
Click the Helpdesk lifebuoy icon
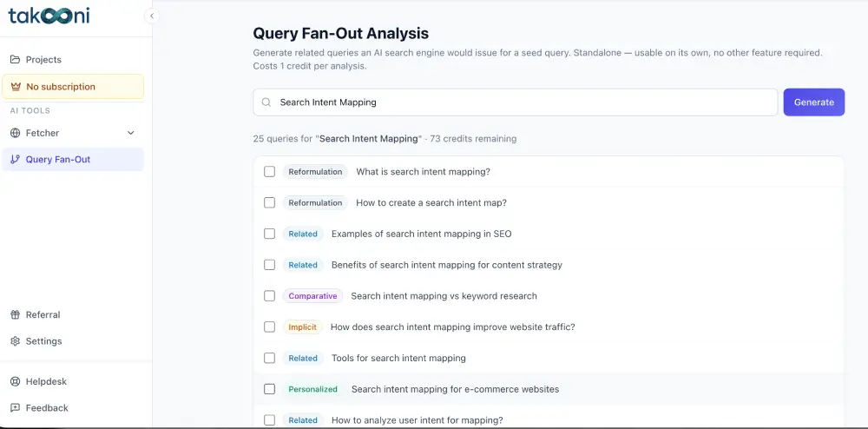click(15, 381)
